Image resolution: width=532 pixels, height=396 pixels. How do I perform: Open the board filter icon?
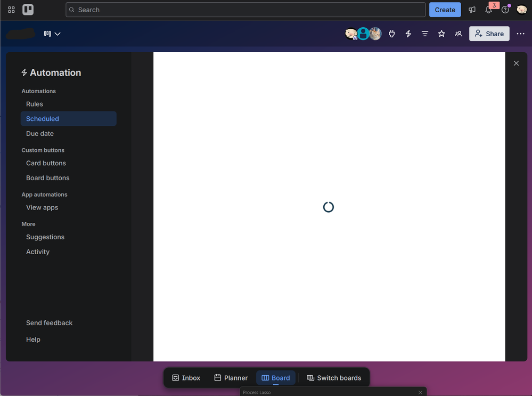pyautogui.click(x=425, y=34)
